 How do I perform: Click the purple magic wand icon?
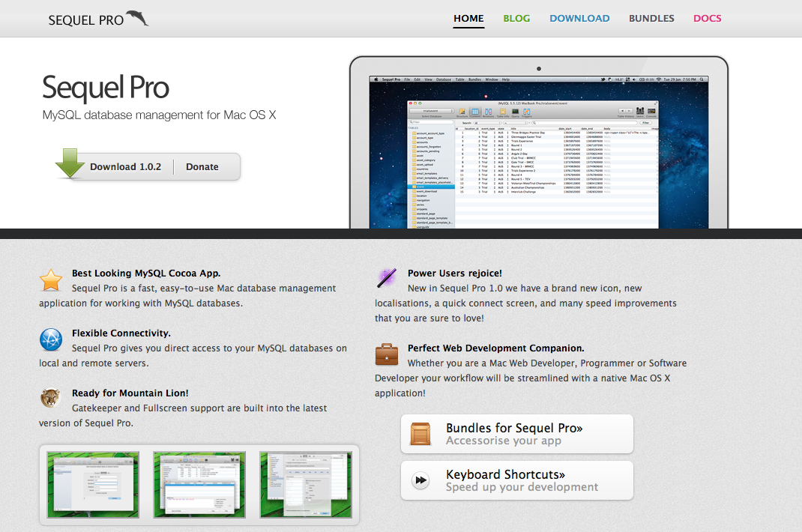(x=387, y=279)
